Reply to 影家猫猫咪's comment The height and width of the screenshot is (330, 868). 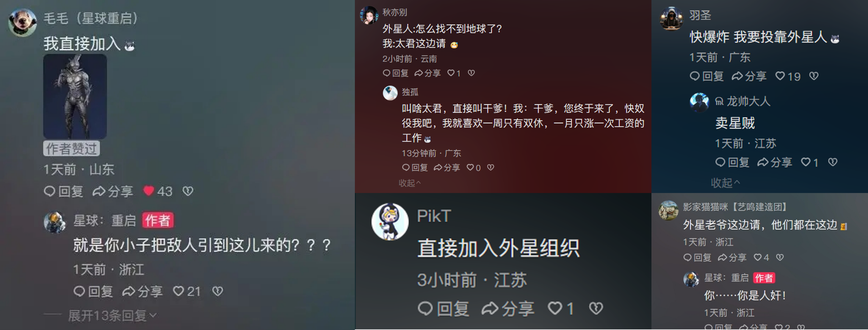tap(698, 257)
